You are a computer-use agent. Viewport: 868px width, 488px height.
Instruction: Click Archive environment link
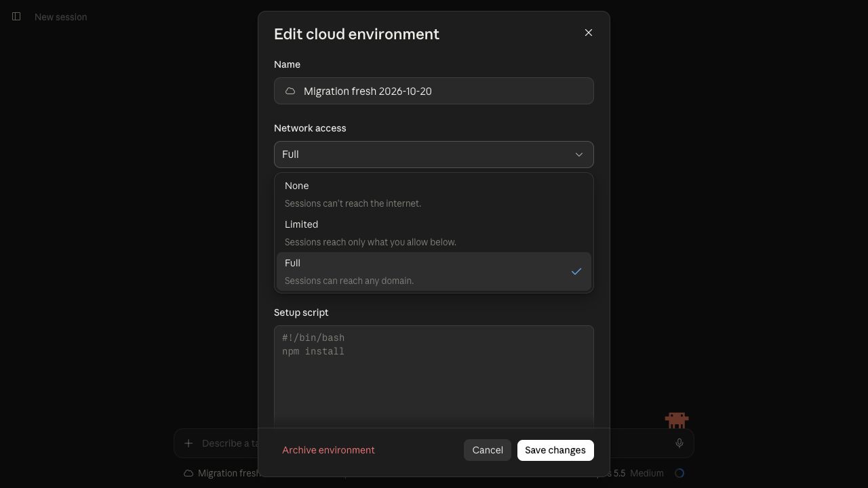[x=328, y=450]
